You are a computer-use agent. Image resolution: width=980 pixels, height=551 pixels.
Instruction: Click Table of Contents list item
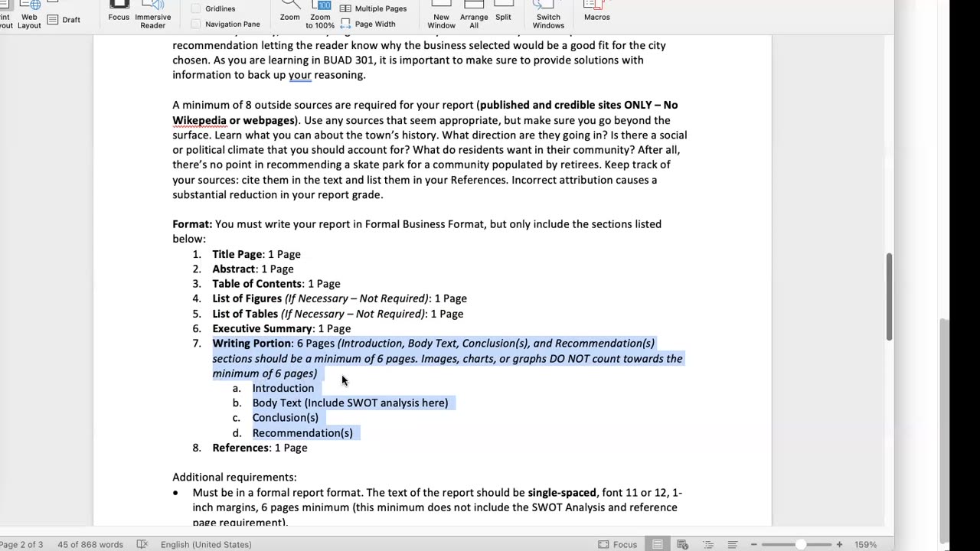[x=276, y=284]
